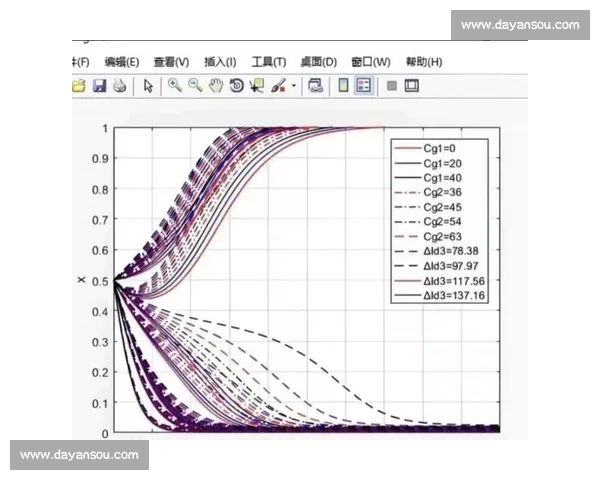
Task: Open the 编辑(E) menu
Action: [x=122, y=62]
